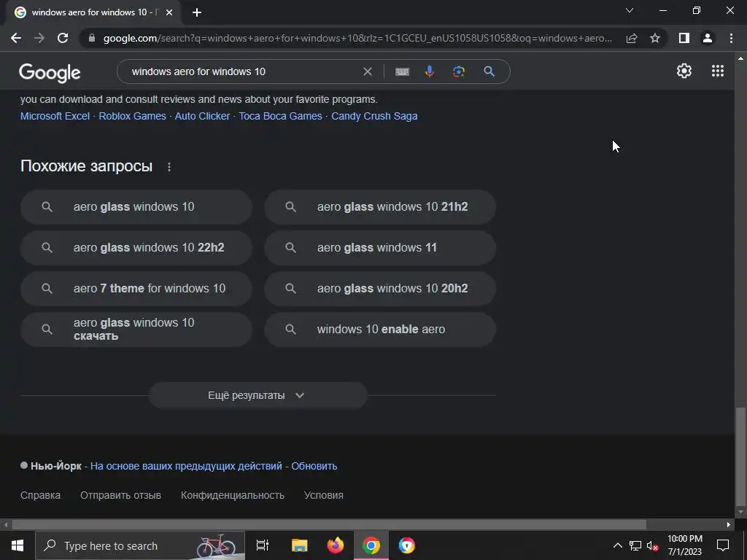
Task: Open Google quick settings gear
Action: pos(684,71)
